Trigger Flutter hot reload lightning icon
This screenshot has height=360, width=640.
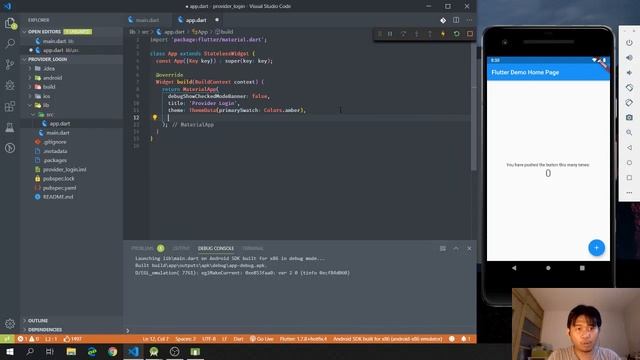[443, 34]
